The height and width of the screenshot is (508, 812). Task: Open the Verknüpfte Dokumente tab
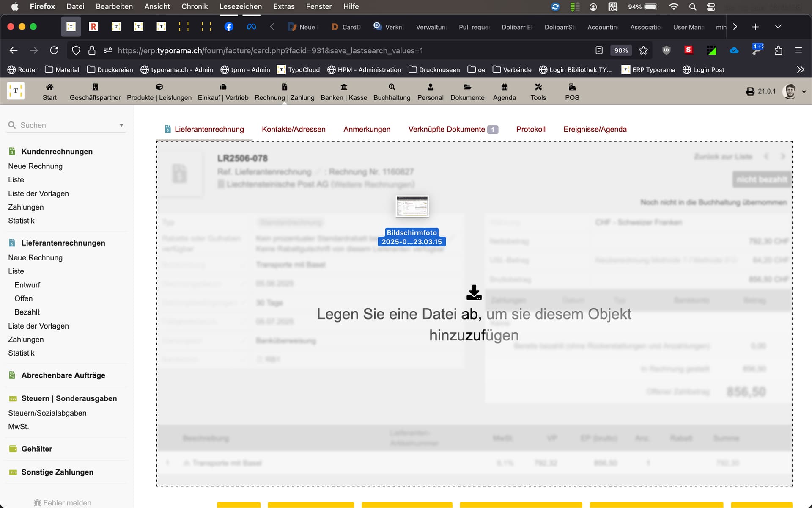click(453, 129)
